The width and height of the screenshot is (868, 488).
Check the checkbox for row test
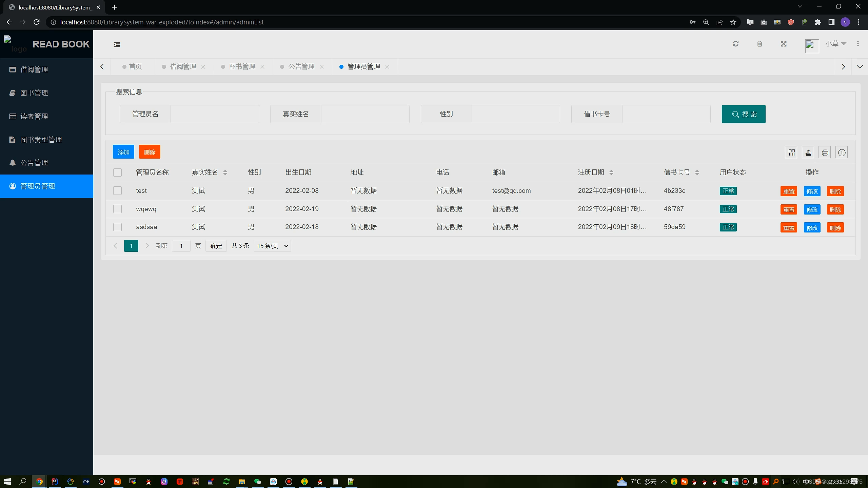tap(117, 191)
